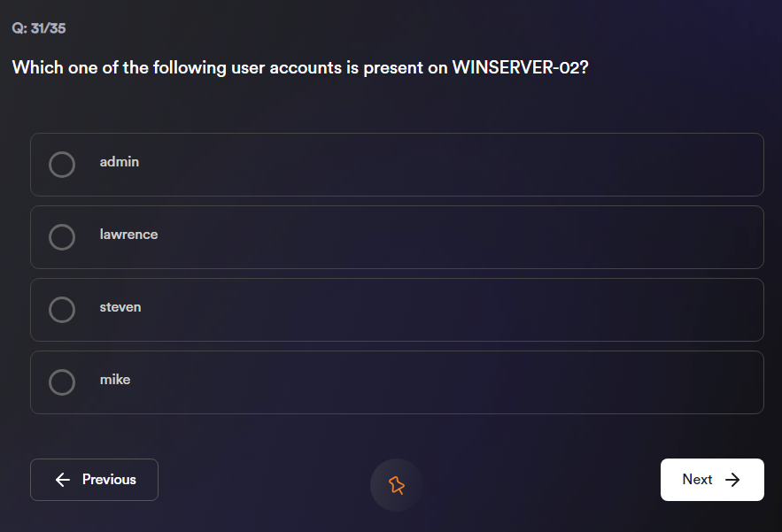Click the left arrow icon beside Previous
The image size is (782, 532).
pos(62,480)
